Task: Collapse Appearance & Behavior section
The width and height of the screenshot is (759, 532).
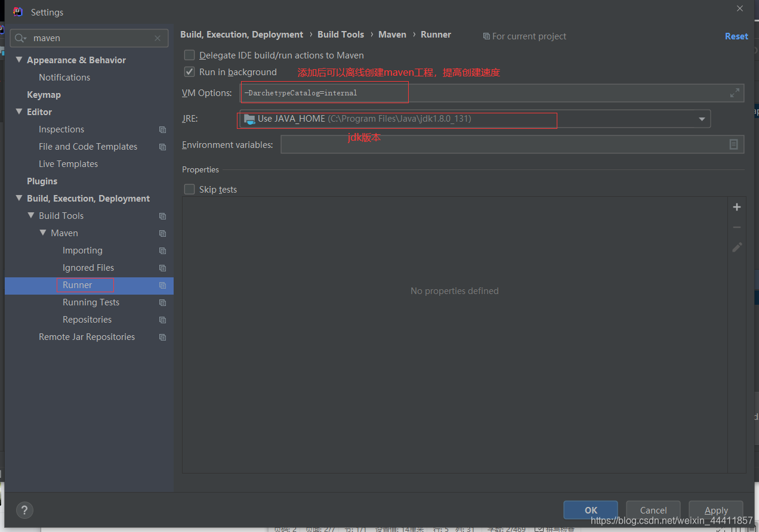Action: (x=19, y=60)
